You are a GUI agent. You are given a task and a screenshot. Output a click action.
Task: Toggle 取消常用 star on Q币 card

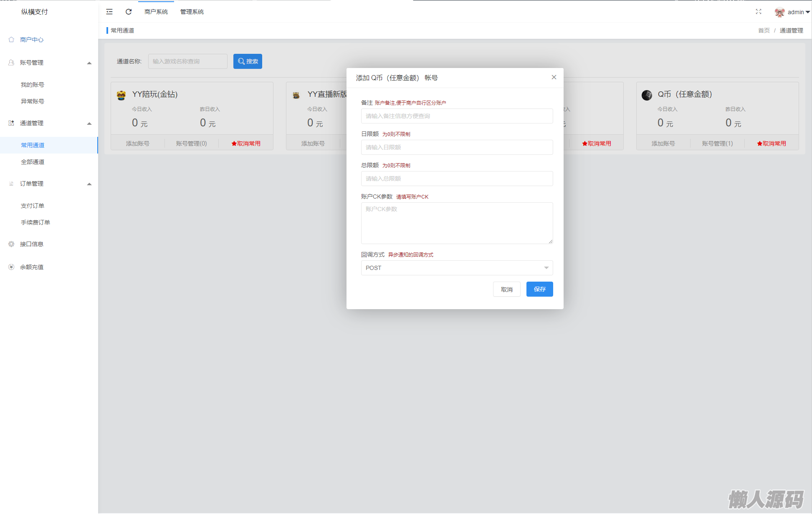(772, 144)
